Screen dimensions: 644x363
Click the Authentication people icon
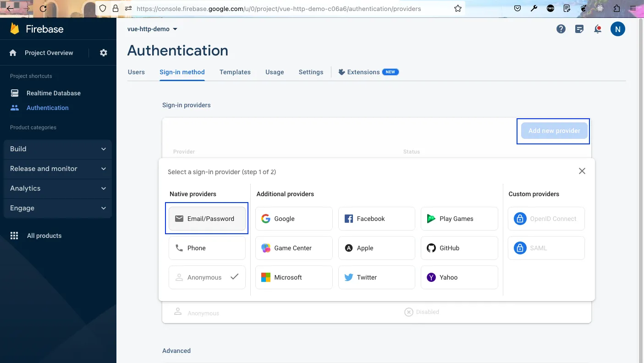click(15, 108)
